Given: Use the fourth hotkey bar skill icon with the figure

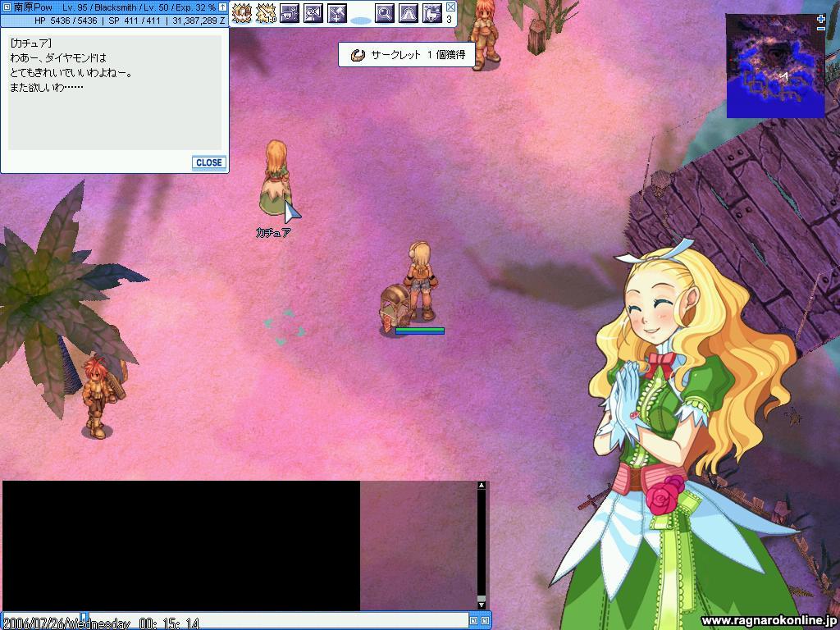Looking at the screenshot, I should (x=313, y=13).
